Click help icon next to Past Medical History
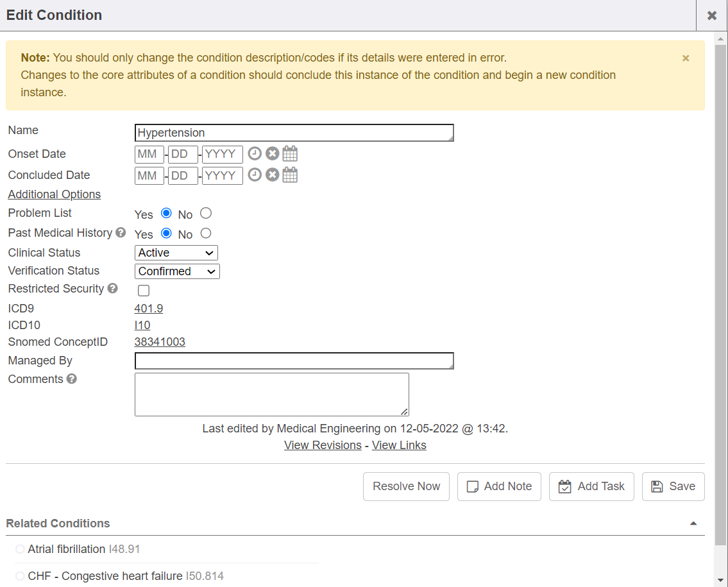728x587 pixels. coord(120,233)
